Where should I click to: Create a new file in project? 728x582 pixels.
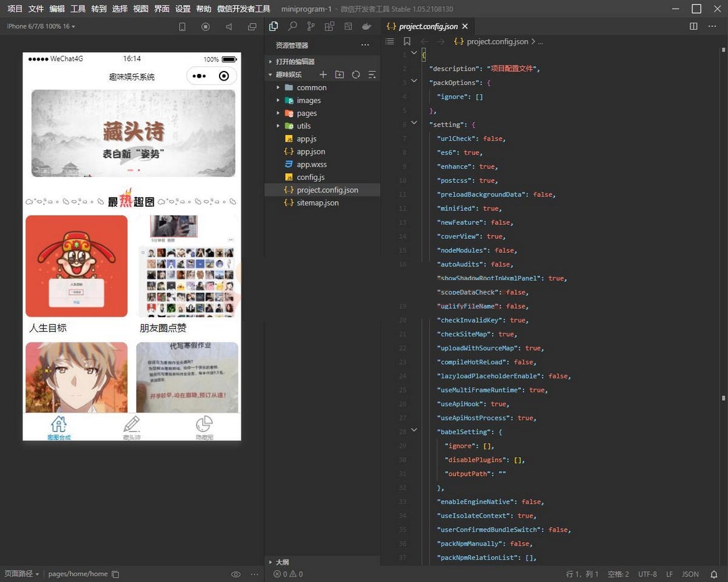[x=323, y=75]
